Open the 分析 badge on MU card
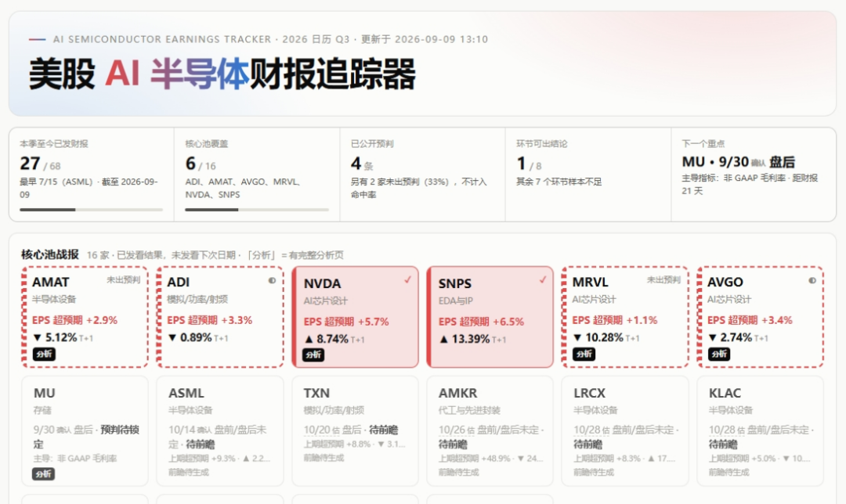 point(43,473)
